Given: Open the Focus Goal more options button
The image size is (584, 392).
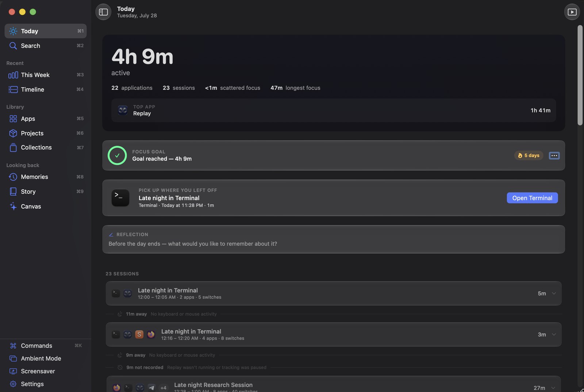Looking at the screenshot, I should click(x=554, y=155).
